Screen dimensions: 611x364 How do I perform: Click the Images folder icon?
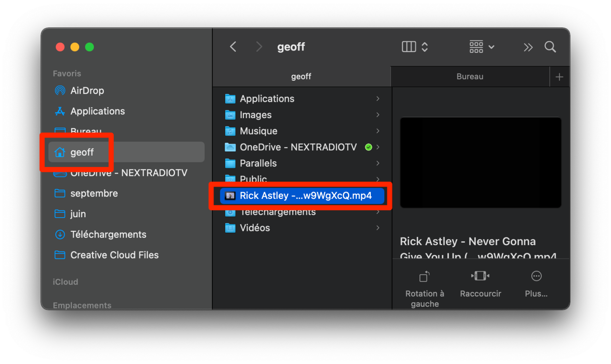click(x=230, y=115)
